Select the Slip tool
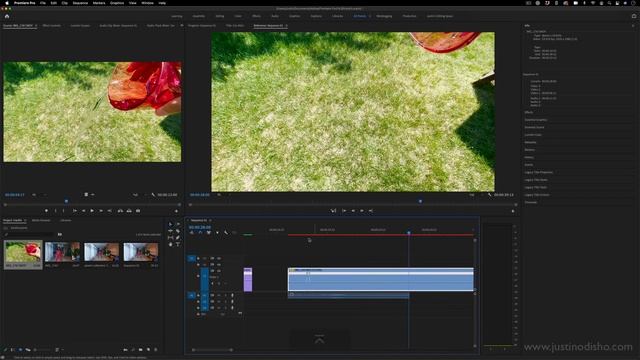640x360 pixels. 171,238
